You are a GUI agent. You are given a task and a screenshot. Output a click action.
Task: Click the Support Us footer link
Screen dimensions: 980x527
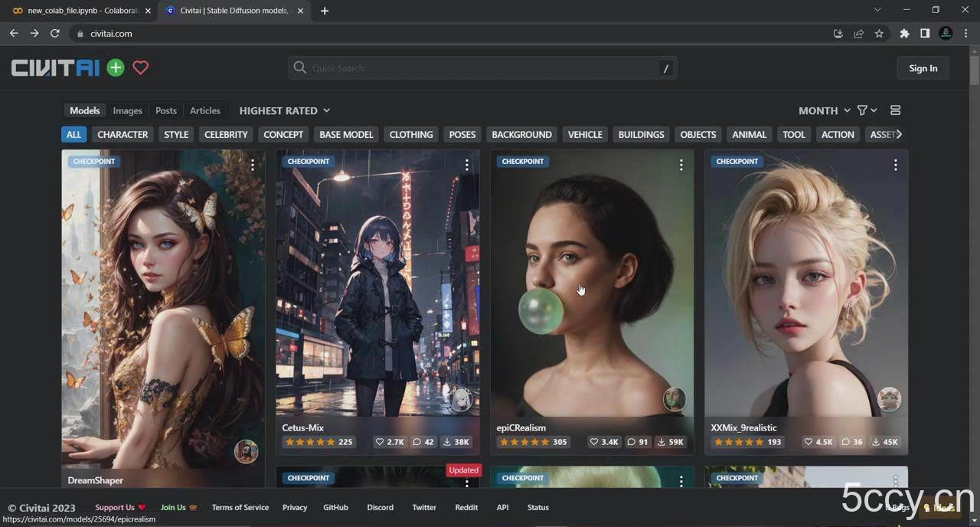click(x=120, y=507)
